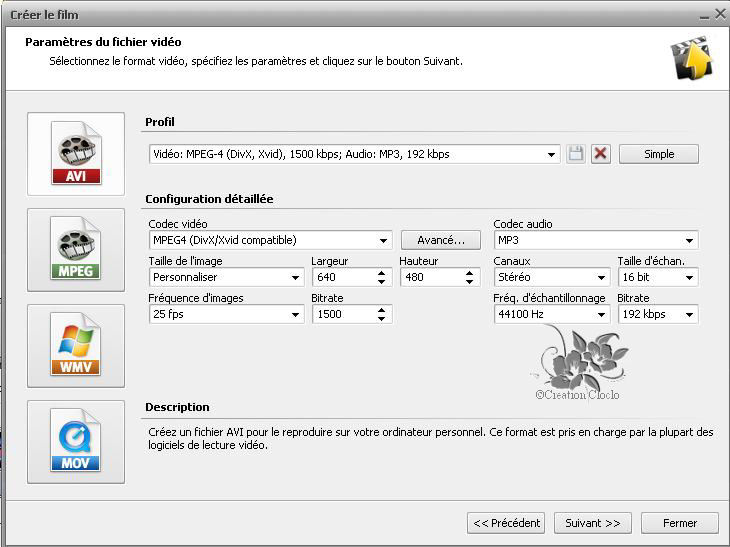Screen dimensions: 730x547
Task: Click the Fermer button
Action: click(679, 523)
